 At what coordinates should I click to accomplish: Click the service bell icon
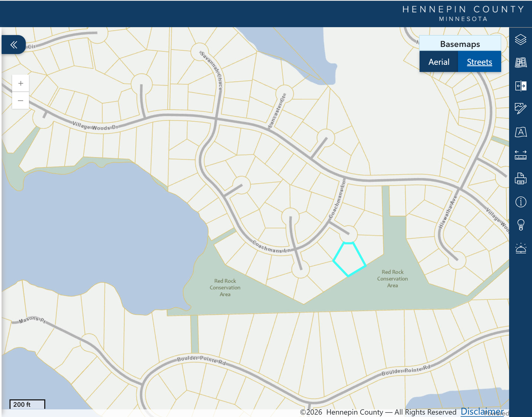(521, 248)
